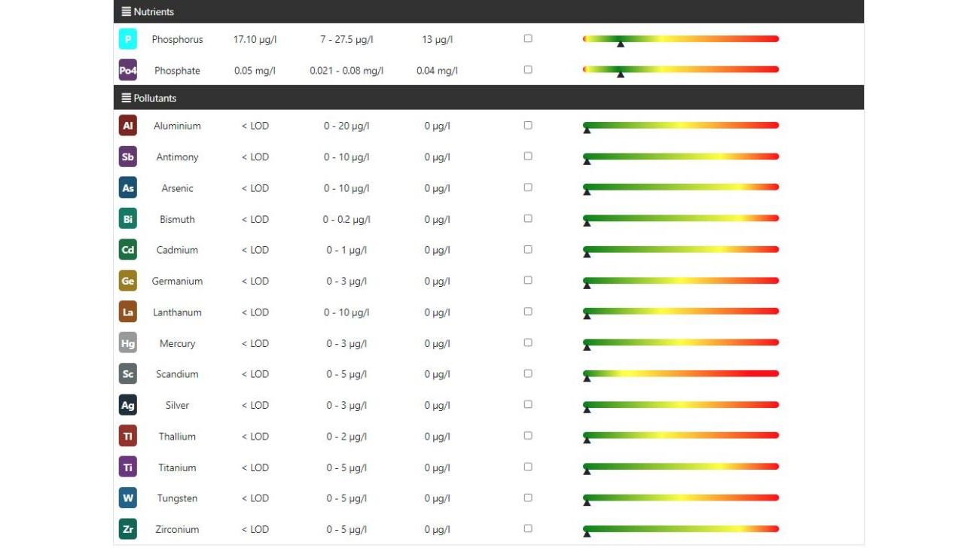Viewport: 980px width, 551px height.
Task: Click the Po4 Phosphate badge icon
Action: click(x=128, y=70)
